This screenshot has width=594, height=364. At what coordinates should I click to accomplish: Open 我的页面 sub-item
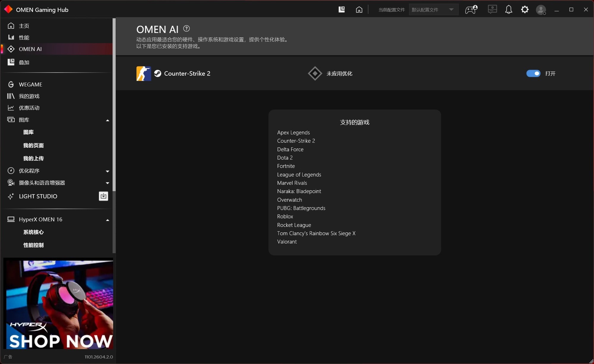34,145
